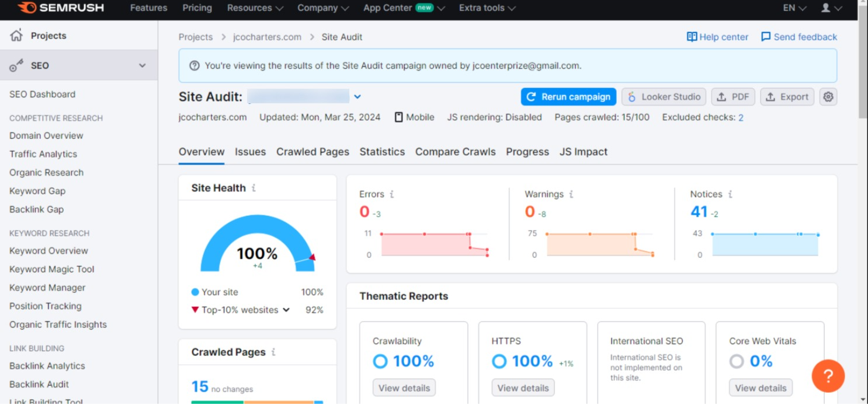
Task: Click jcocharters.com in the breadcrumb
Action: click(x=267, y=37)
